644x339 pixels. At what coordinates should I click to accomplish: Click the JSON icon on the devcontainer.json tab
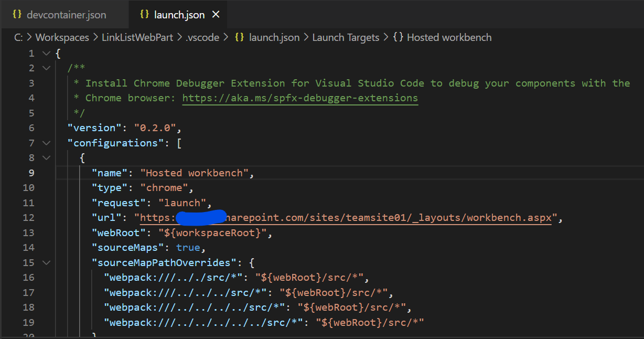17,15
